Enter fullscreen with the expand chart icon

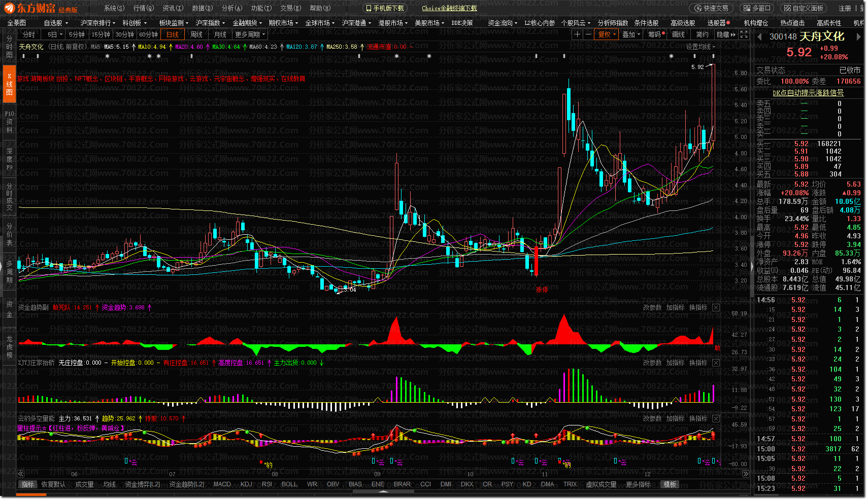pyautogui.click(x=744, y=34)
